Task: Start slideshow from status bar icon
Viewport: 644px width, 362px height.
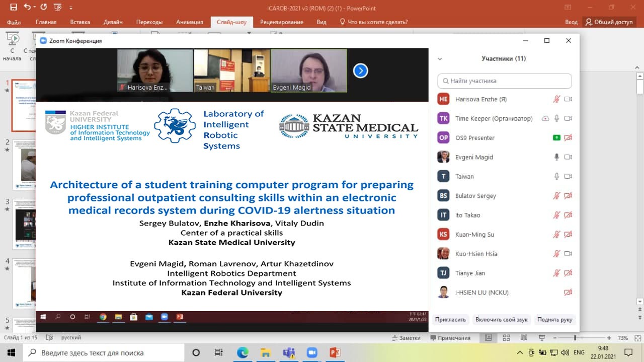Action: 542,338
